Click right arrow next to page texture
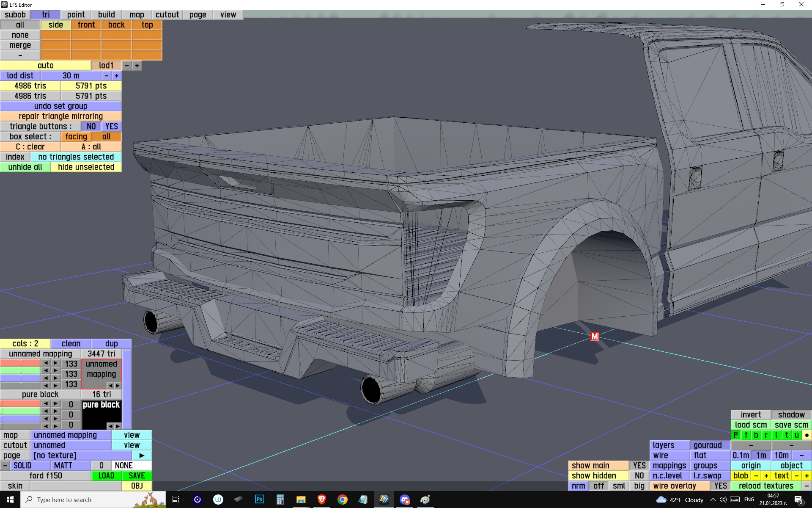The image size is (812, 508). [142, 456]
